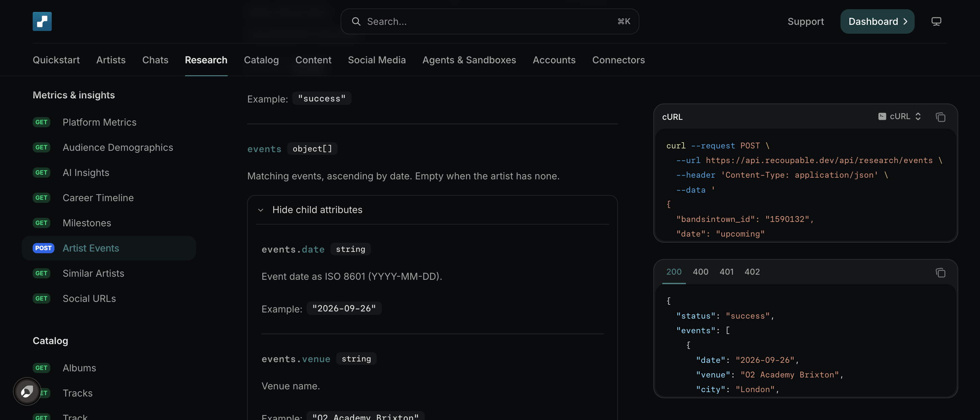Open the Social Media tab
Screen dimensions: 980x420
point(377,60)
